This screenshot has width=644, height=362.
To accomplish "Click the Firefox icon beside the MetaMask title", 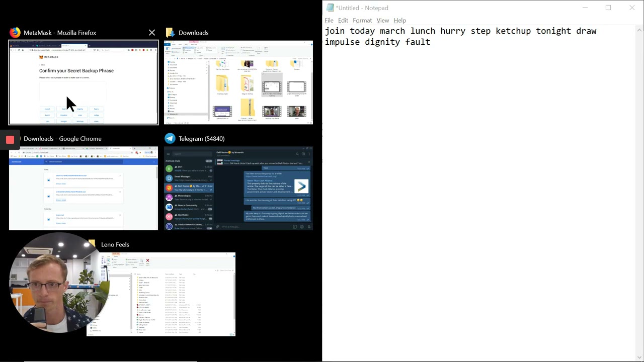I will 15,33.
